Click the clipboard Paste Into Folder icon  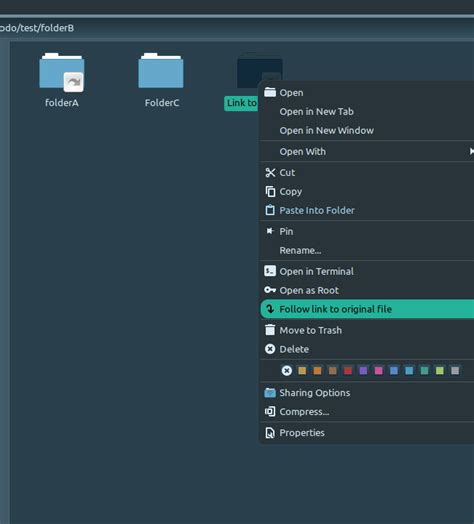click(270, 210)
